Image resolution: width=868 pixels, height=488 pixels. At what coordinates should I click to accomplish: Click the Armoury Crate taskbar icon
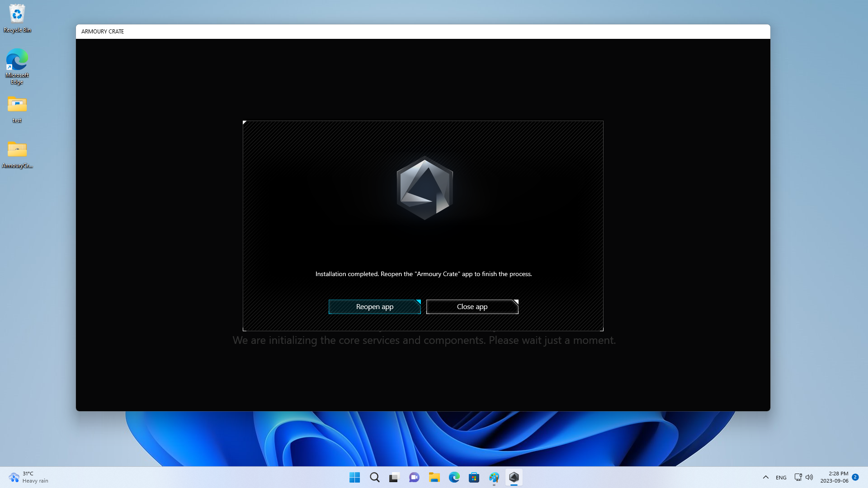(x=514, y=477)
